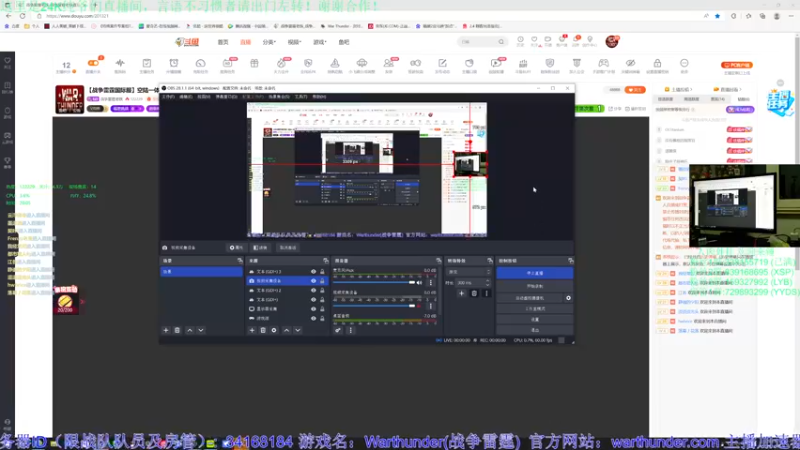Add a new source in OBS Sources panel
Image resolution: width=800 pixels, height=450 pixels.
[252, 331]
